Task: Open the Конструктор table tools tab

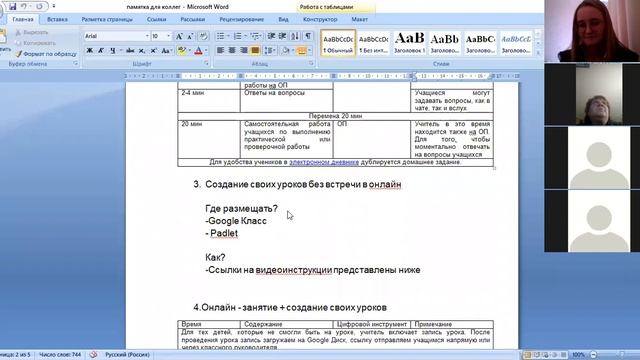Action: 320,19
